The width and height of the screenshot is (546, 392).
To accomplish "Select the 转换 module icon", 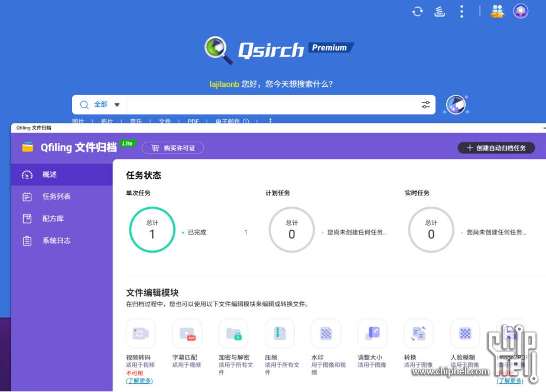I will tap(418, 334).
